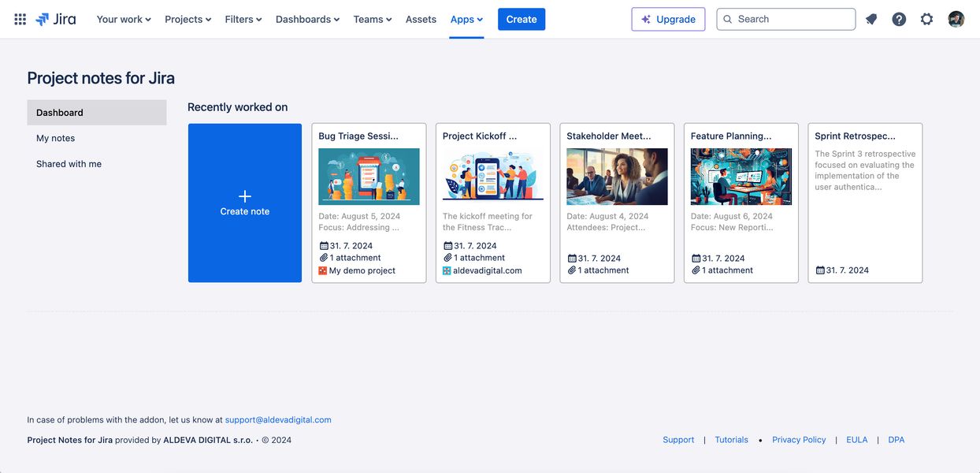Expand the Apps dropdown
Viewport: 980px width, 473px height.
[466, 19]
